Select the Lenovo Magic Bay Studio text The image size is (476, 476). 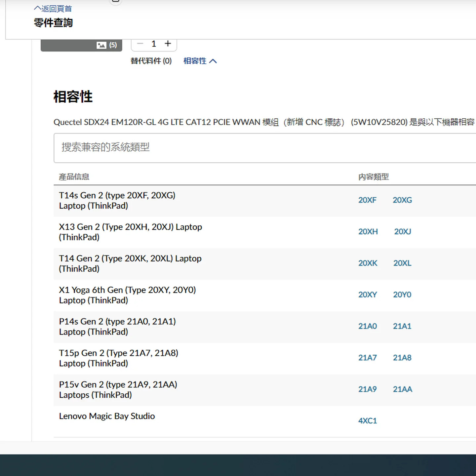point(107,416)
